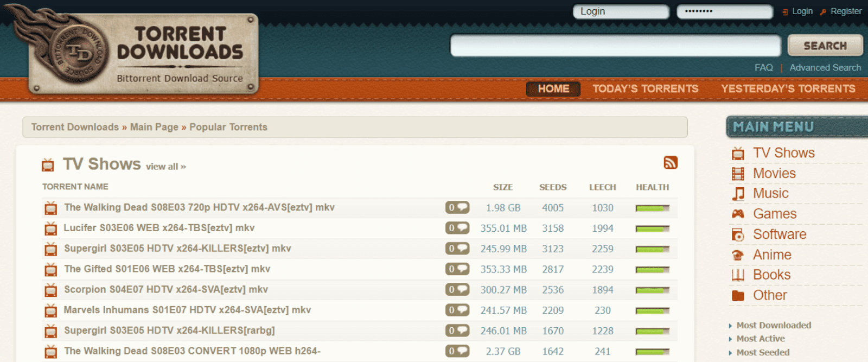Image resolution: width=868 pixels, height=362 pixels.
Task: Click the TV Shows icon in Main Menu
Action: click(738, 154)
